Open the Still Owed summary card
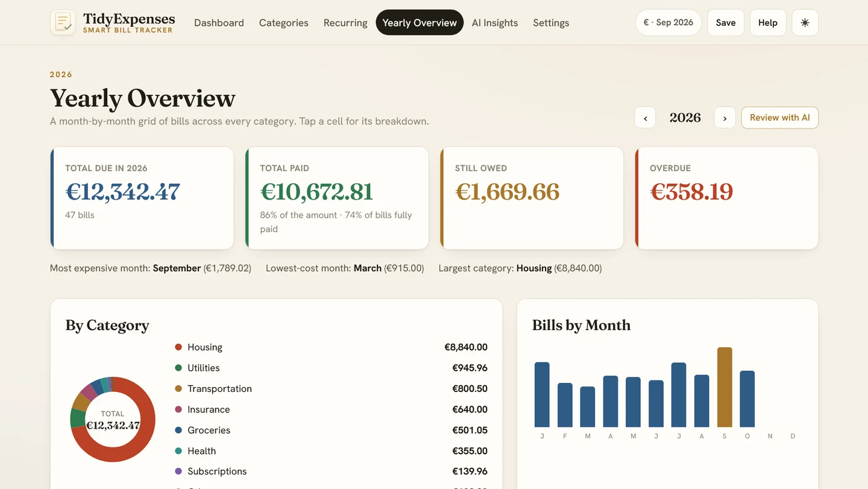Screen dimensions: 868x489 pyautogui.click(x=532, y=198)
